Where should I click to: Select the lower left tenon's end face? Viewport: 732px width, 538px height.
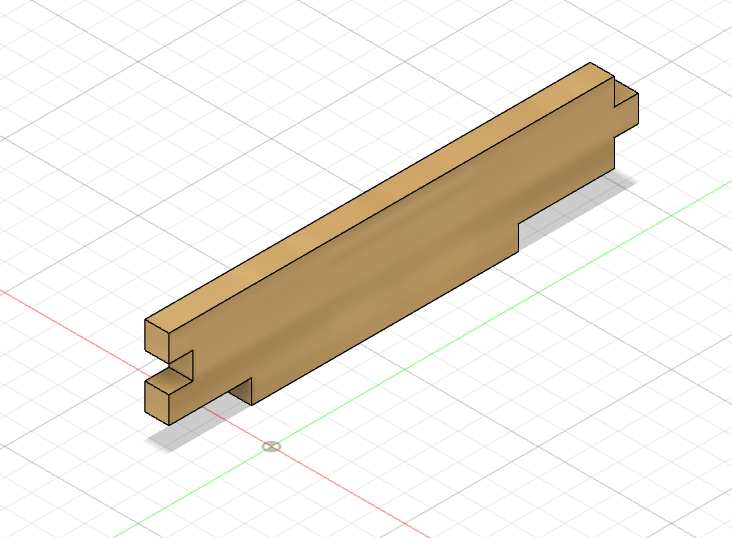157,402
